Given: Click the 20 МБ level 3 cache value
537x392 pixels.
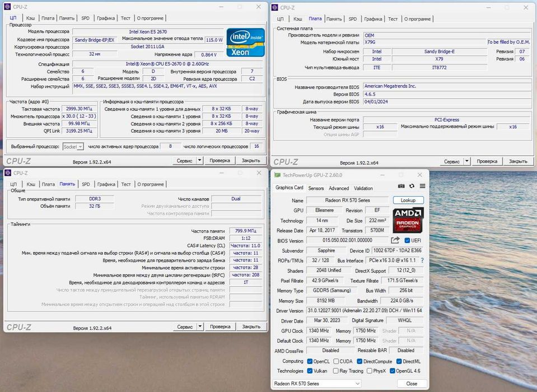Looking at the screenshot, I should pos(221,131).
